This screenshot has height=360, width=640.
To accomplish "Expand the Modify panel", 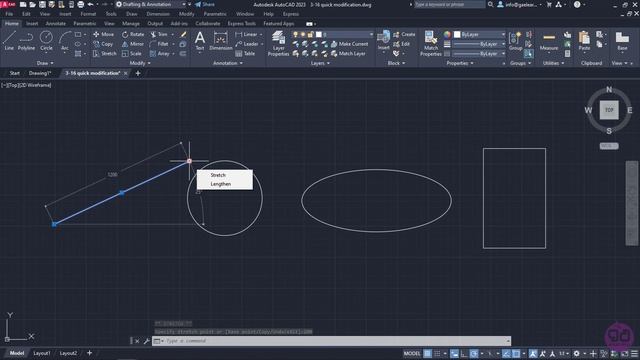I will [x=140, y=63].
